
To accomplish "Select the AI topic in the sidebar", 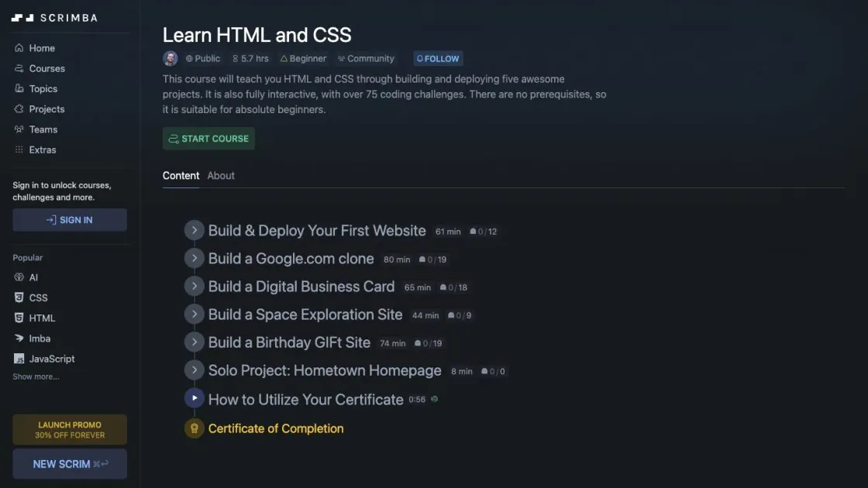I will (x=33, y=277).
